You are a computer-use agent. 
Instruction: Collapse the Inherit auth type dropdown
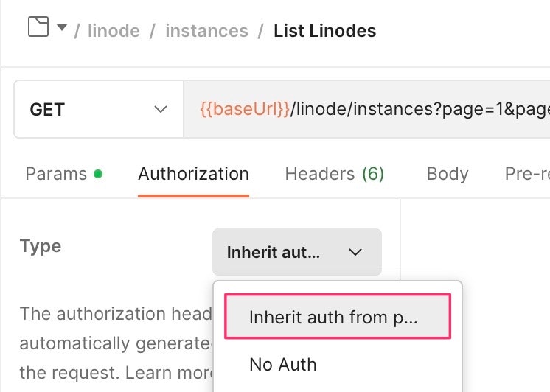296,252
